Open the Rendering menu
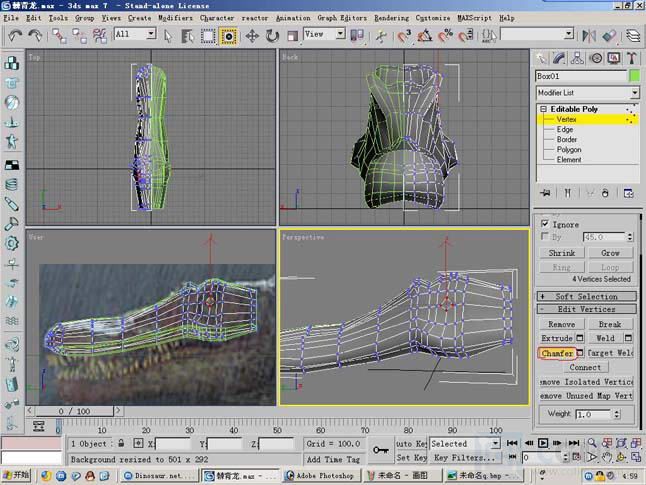Viewport: 646px width, 485px height. [391, 18]
